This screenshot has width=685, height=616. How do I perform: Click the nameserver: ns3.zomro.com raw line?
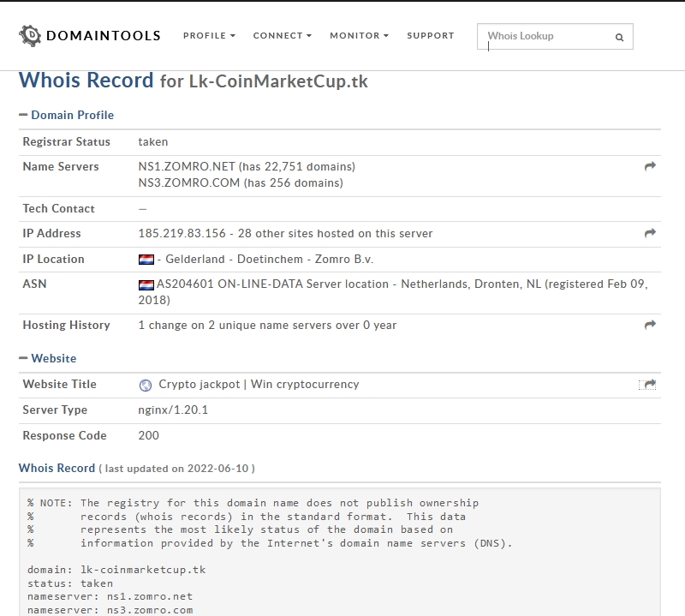110,610
